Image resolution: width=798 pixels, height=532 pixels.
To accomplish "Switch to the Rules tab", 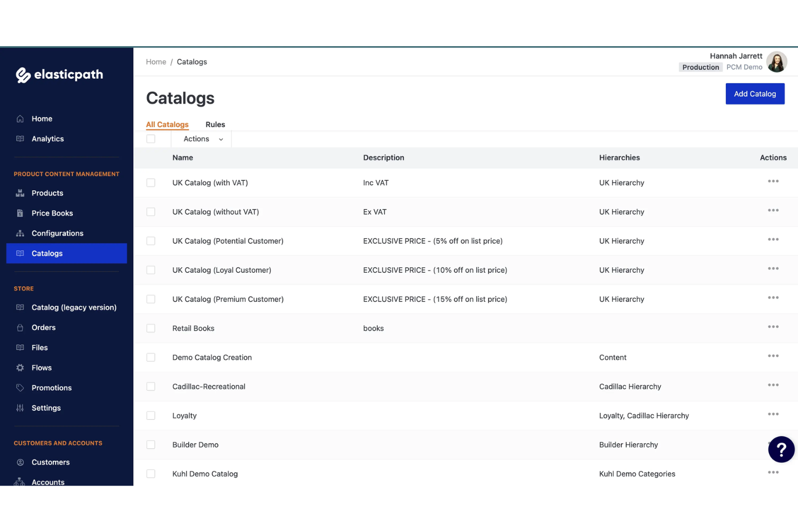I will pos(215,125).
